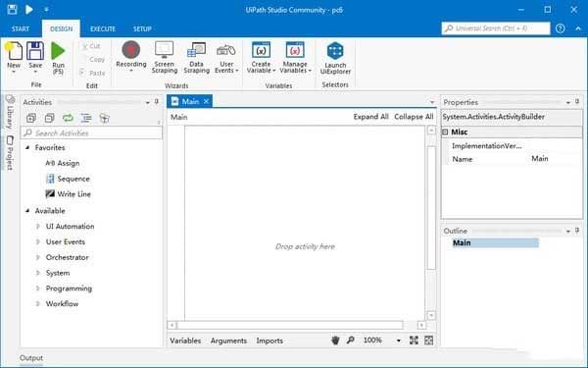Click the New file icon in ribbon
The width and height of the screenshot is (588, 368).
coord(14,51)
